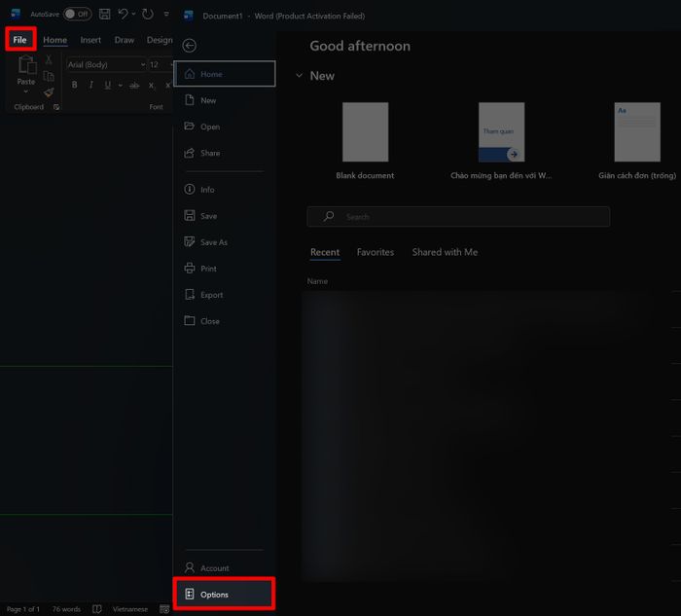Select Open in backstage menu
Image resolution: width=681 pixels, height=616 pixels.
tap(225, 127)
